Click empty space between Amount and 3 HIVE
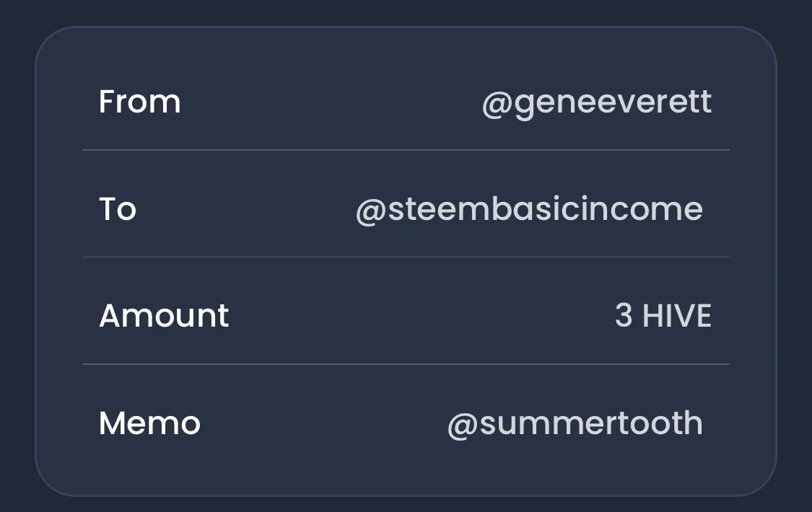 pos(422,315)
